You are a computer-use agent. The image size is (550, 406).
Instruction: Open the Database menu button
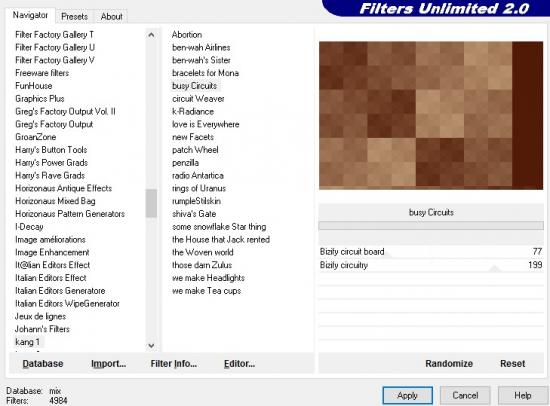(x=43, y=364)
